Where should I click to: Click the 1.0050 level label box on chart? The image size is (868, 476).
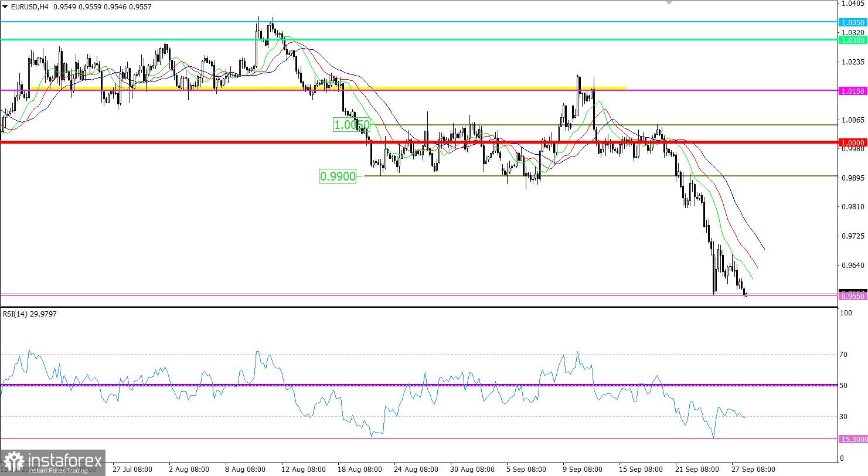point(352,124)
